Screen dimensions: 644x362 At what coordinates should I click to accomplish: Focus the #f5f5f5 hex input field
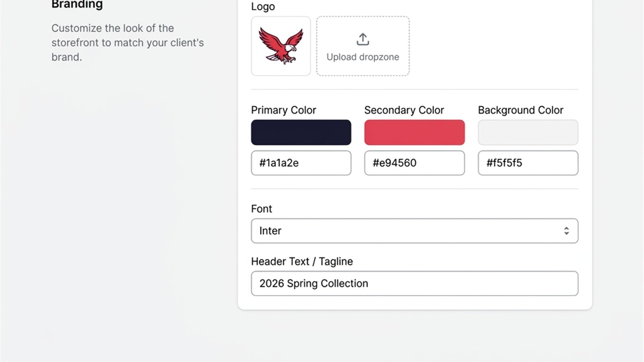(528, 163)
